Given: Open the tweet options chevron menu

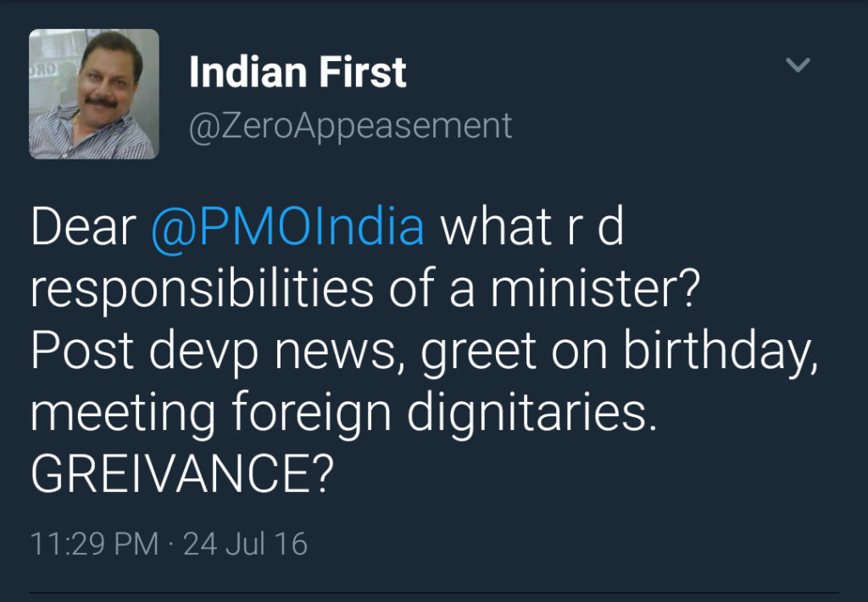Looking at the screenshot, I should coord(798,64).
